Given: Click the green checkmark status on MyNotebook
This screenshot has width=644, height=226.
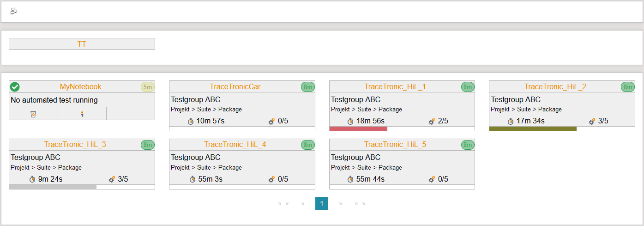Looking at the screenshot, I should (15, 87).
